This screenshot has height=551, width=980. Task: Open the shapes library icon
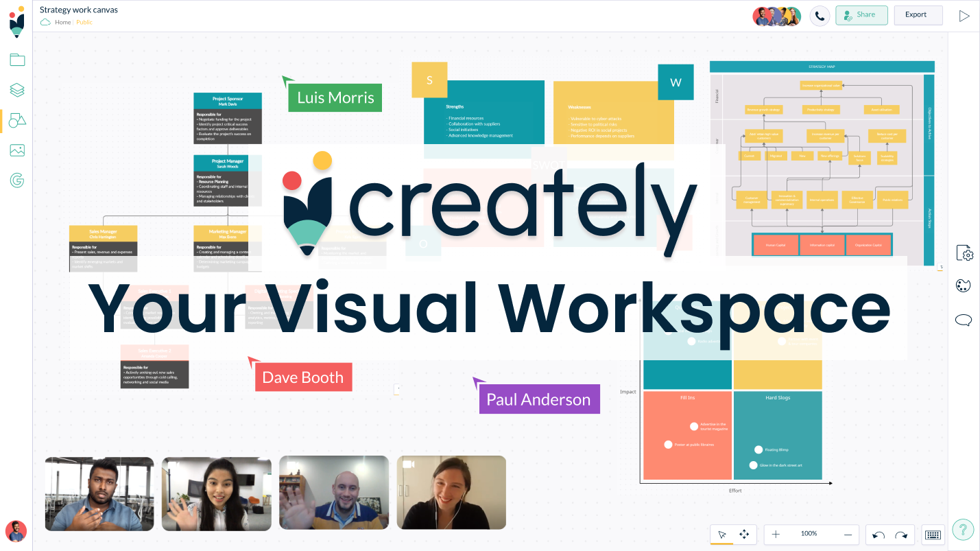coord(17,120)
